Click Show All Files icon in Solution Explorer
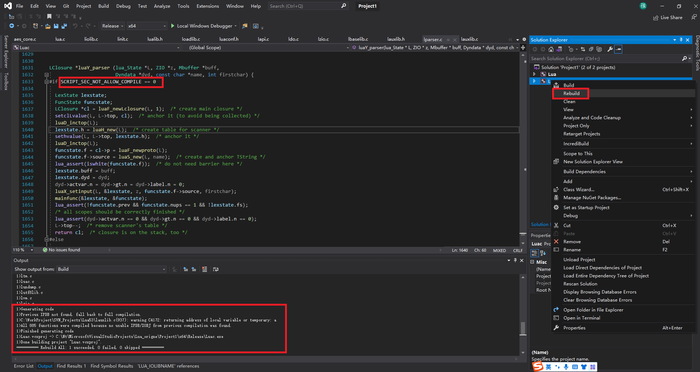The width and height of the screenshot is (700, 372). (599, 50)
